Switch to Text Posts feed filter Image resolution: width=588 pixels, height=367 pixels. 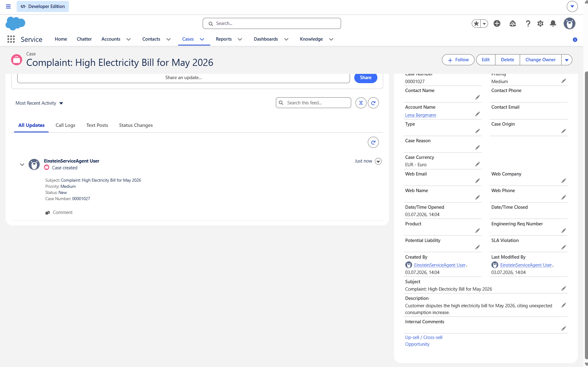[x=97, y=125]
